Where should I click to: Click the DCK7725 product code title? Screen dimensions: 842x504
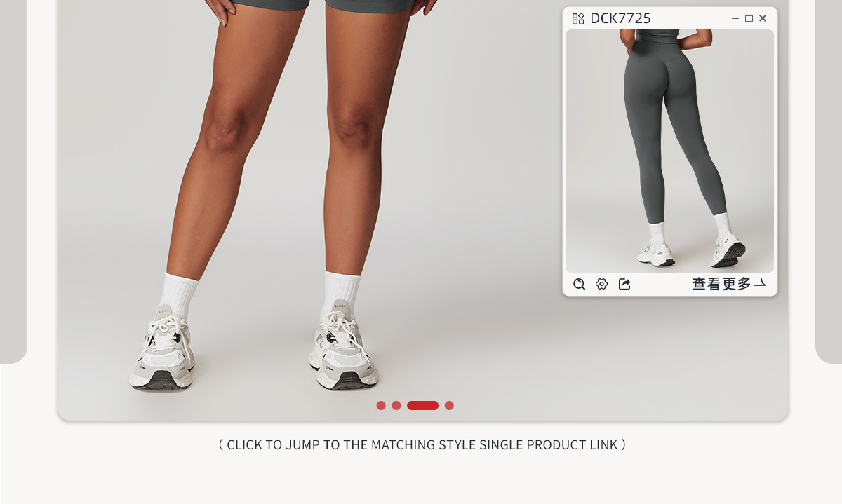(x=620, y=18)
